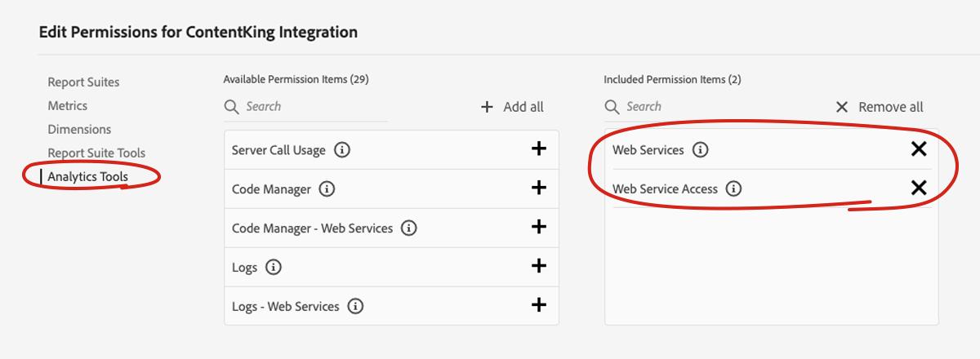Viewport: 980px width, 359px height.
Task: Select the Code Manager - Web Services label
Action: [312, 228]
